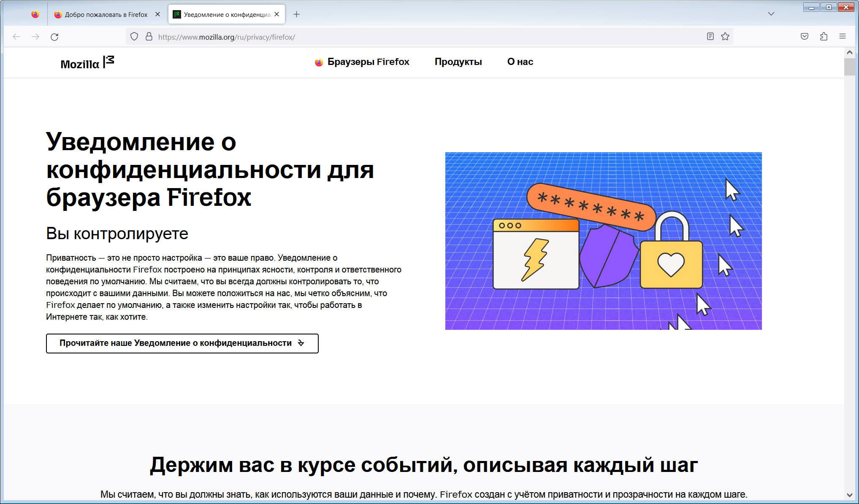This screenshot has height=504, width=859.
Task: Click the pinned Firefox View tab icon
Action: (35, 14)
